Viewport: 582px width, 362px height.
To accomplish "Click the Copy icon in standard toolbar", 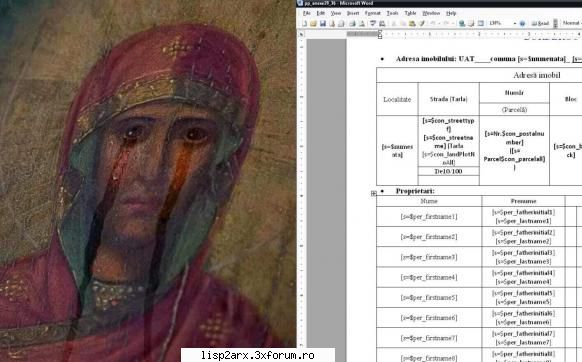I will coord(403,23).
